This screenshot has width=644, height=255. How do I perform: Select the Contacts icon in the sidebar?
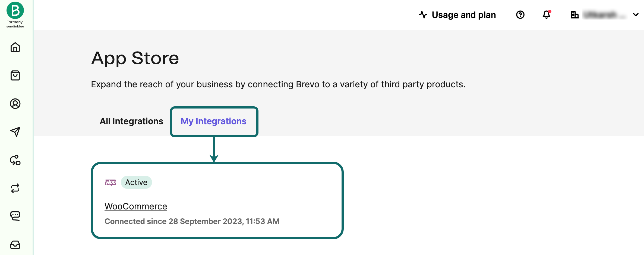(x=15, y=104)
